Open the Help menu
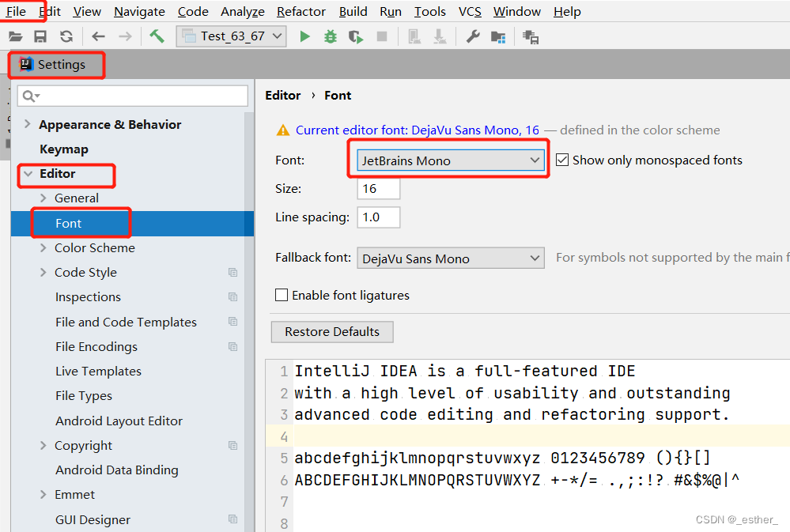Image resolution: width=790 pixels, height=532 pixels. tap(567, 11)
